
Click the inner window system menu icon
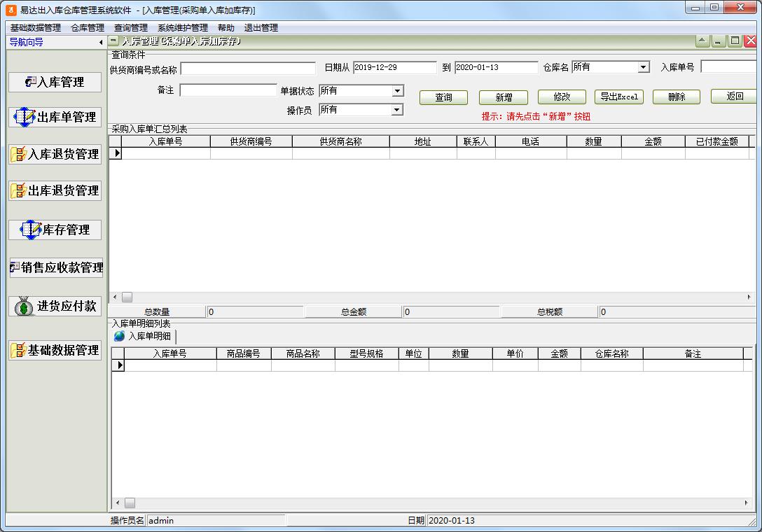[113, 41]
